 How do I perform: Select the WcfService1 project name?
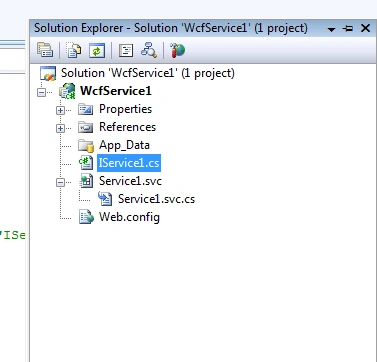[116, 91]
